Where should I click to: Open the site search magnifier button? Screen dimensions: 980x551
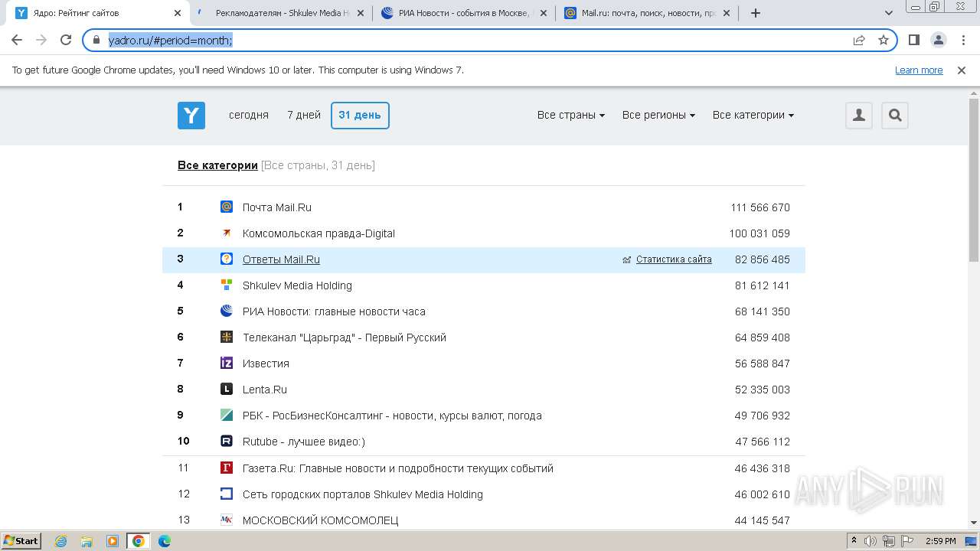point(895,116)
